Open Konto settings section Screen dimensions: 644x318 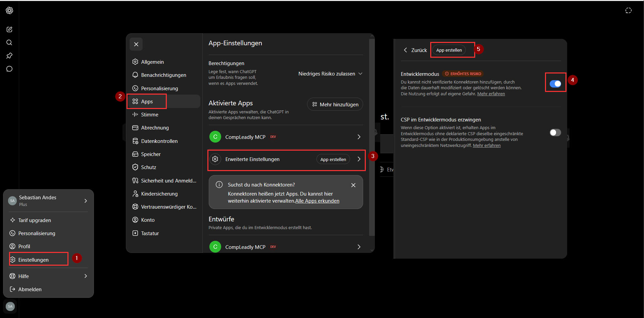click(164, 220)
